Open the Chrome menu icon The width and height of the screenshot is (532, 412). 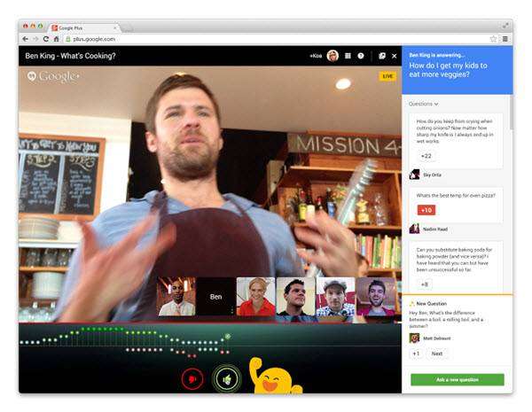[x=505, y=39]
